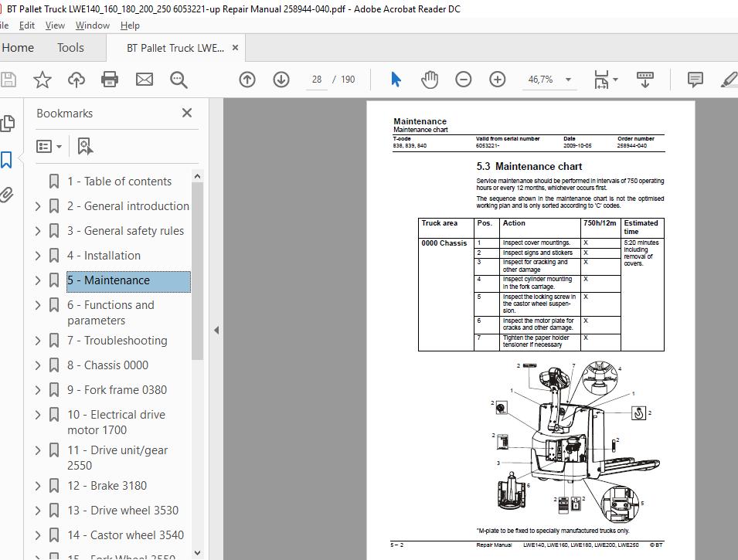Image resolution: width=738 pixels, height=560 pixels.
Task: Choose the Selection arrow tool
Action: 396,80
